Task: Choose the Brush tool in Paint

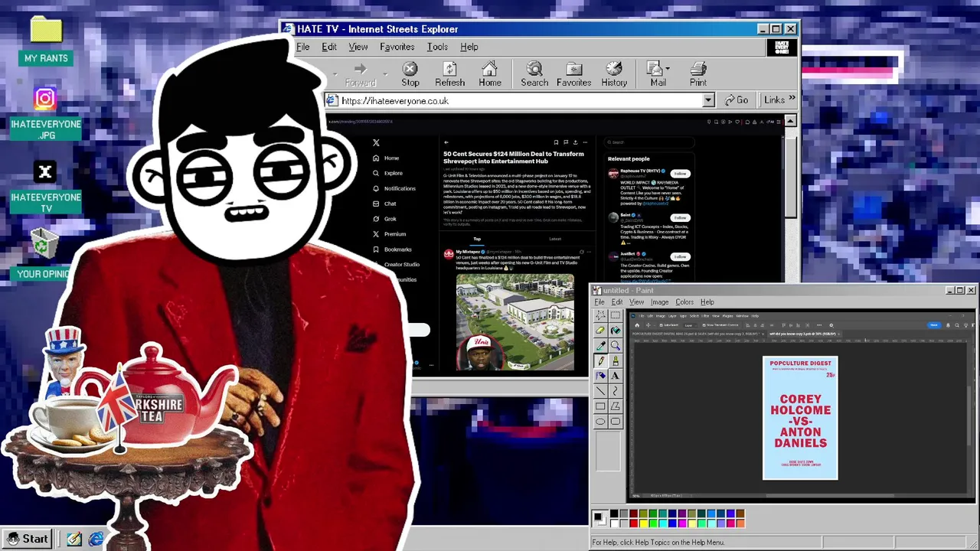Action: tap(615, 361)
